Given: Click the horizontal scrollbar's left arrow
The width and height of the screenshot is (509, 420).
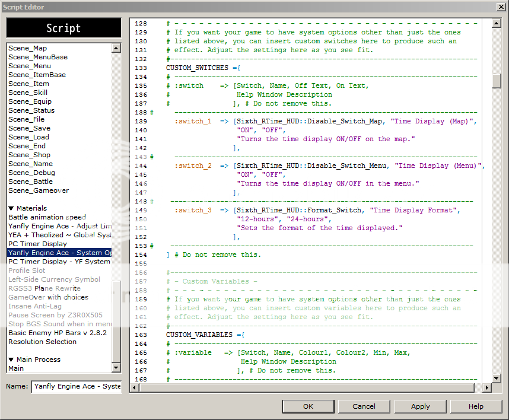Looking at the screenshot, I should click(x=135, y=387).
